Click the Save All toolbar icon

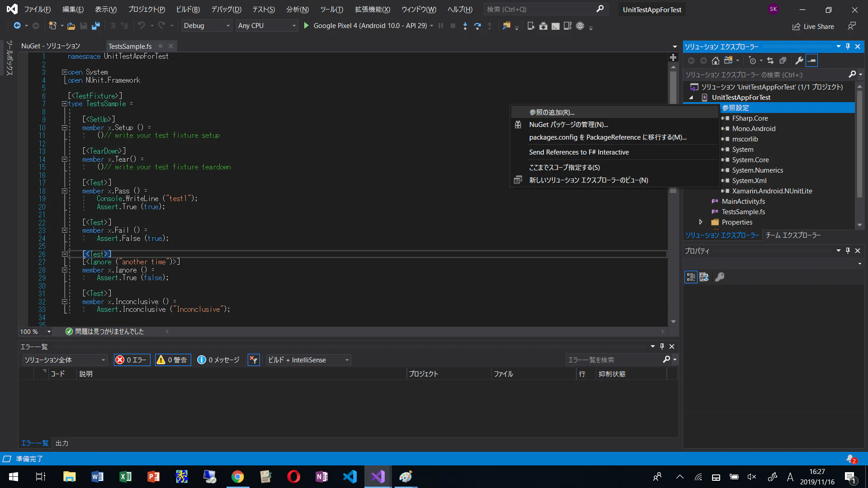[95, 26]
